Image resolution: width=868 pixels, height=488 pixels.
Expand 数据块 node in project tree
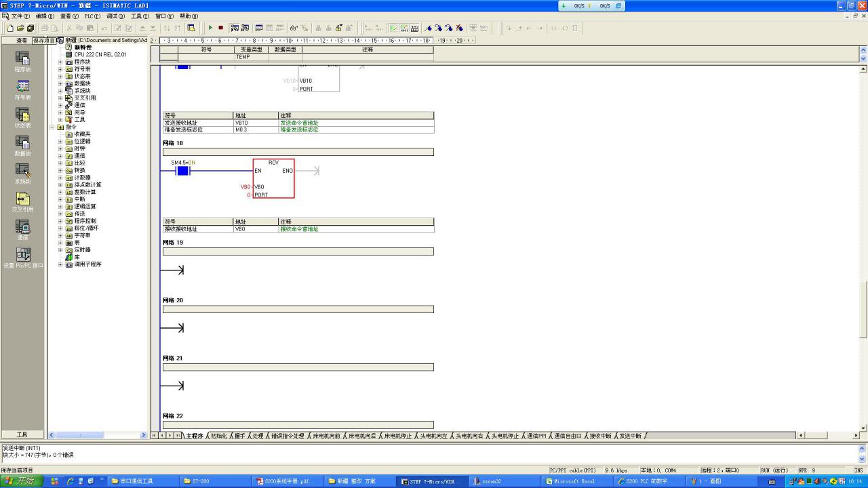click(60, 83)
